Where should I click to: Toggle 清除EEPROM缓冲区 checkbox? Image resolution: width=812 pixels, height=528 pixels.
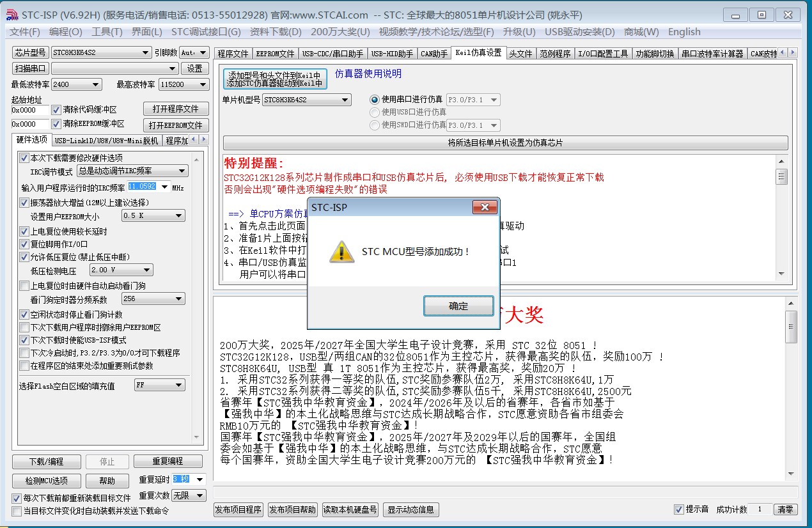(x=56, y=124)
